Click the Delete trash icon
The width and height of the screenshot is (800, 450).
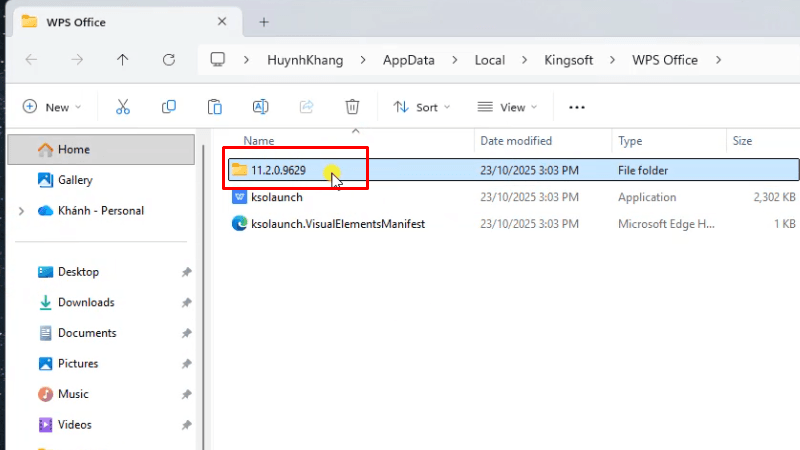352,107
